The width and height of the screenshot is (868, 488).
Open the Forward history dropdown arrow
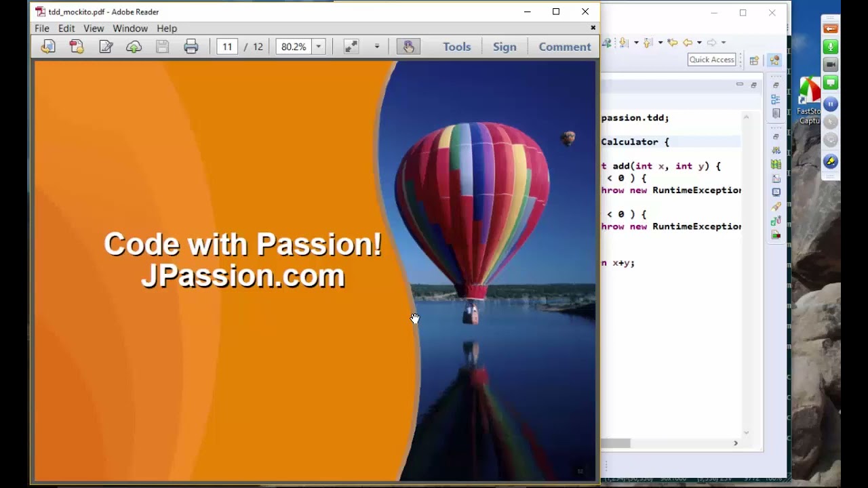click(x=723, y=43)
